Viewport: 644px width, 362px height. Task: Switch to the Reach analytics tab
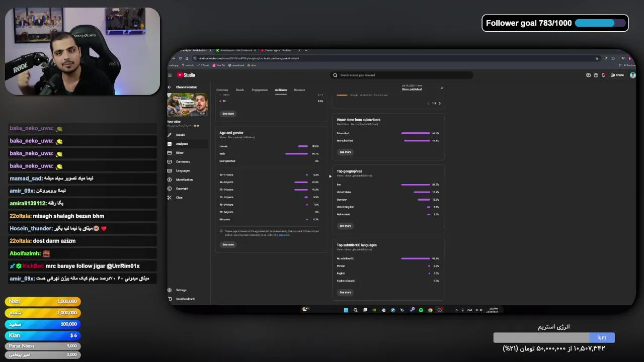tap(240, 90)
